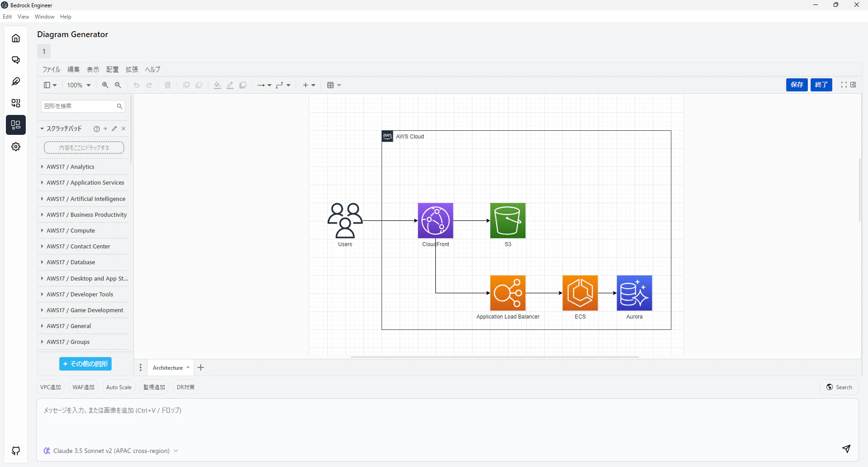This screenshot has width=868, height=467.
Task: Open the chat page in the sidebar
Action: tap(16, 60)
